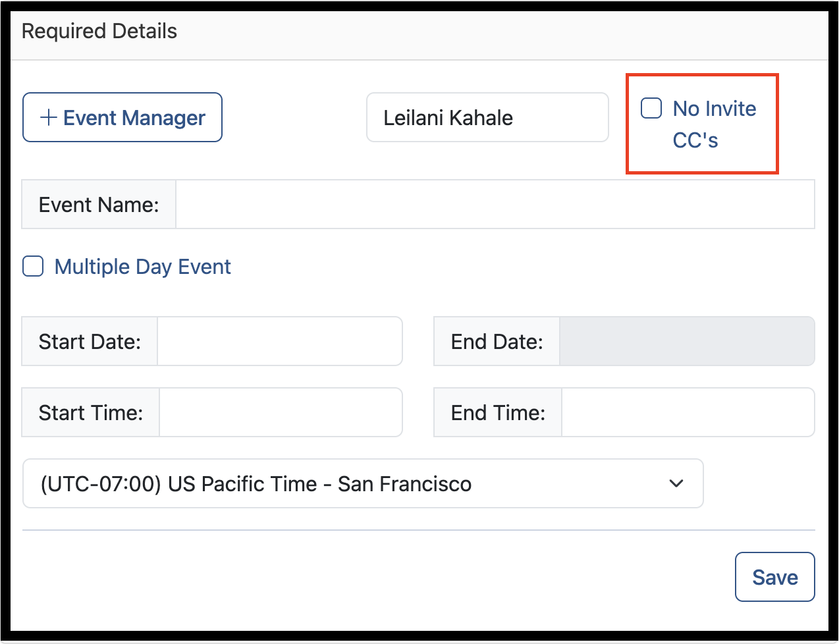The height and width of the screenshot is (644, 839).
Task: Enable the No Invite CC's checkbox
Action: [651, 108]
